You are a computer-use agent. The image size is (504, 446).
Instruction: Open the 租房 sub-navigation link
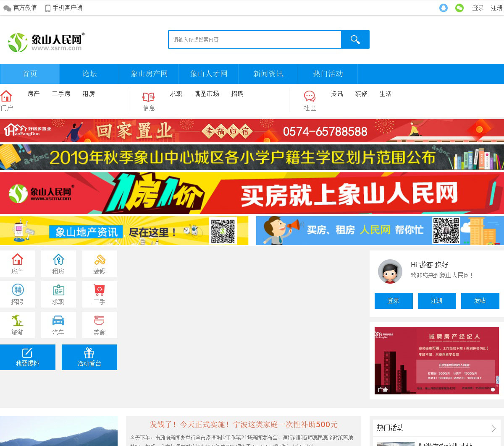tap(89, 94)
